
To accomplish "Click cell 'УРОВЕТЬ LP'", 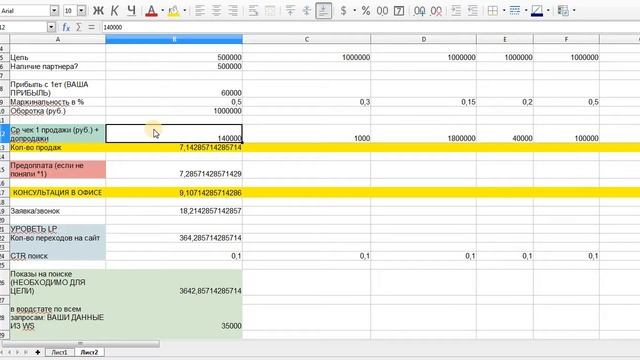I will click(58, 229).
